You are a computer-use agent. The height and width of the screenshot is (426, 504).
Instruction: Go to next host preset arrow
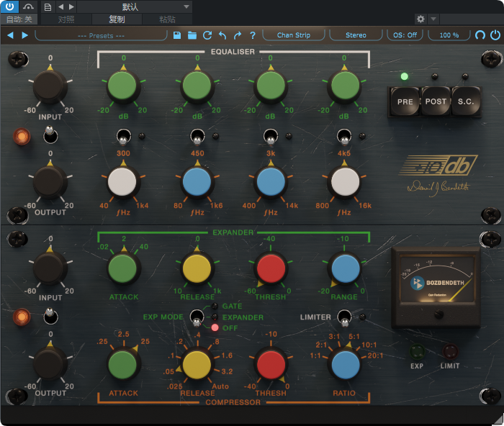click(x=71, y=6)
